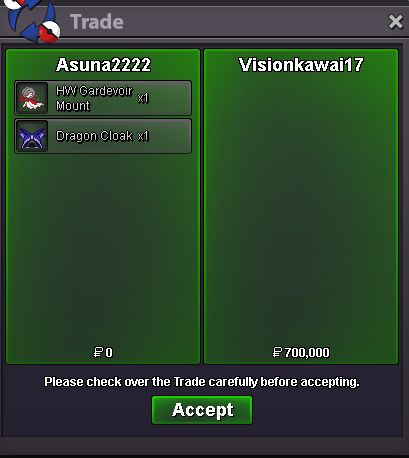
Task: Click the Asuna2222 player name
Action: pyautogui.click(x=103, y=65)
